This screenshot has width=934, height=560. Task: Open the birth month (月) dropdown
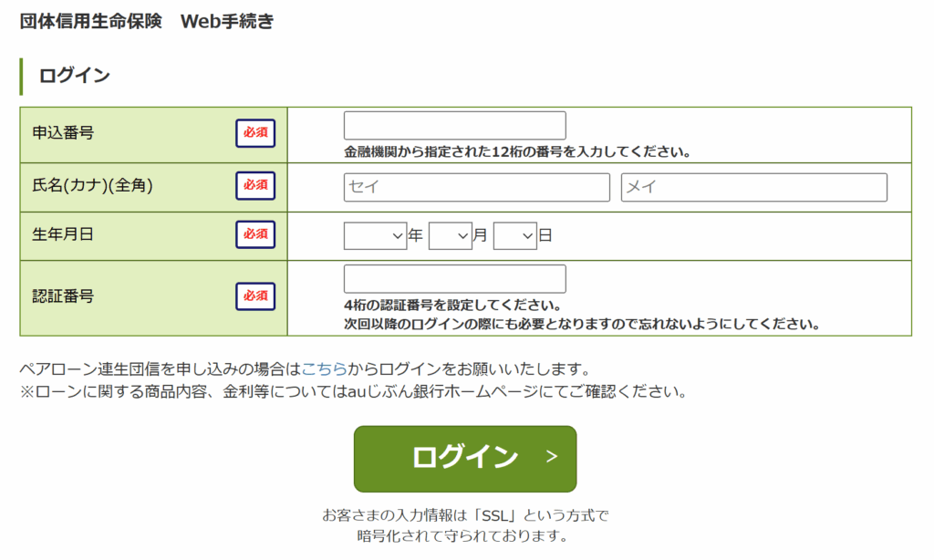pyautogui.click(x=451, y=236)
